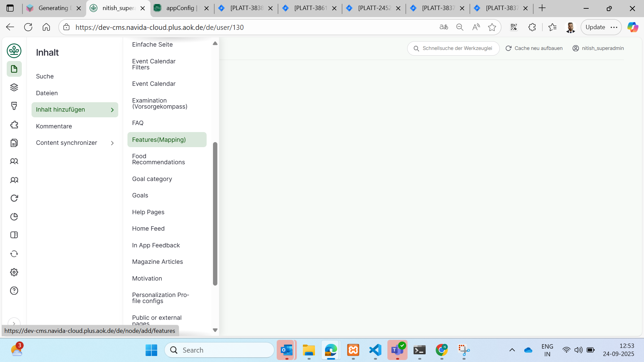Image resolution: width=644 pixels, height=362 pixels.
Task: Click the settings gear icon in sidebar
Action: [x=14, y=272]
